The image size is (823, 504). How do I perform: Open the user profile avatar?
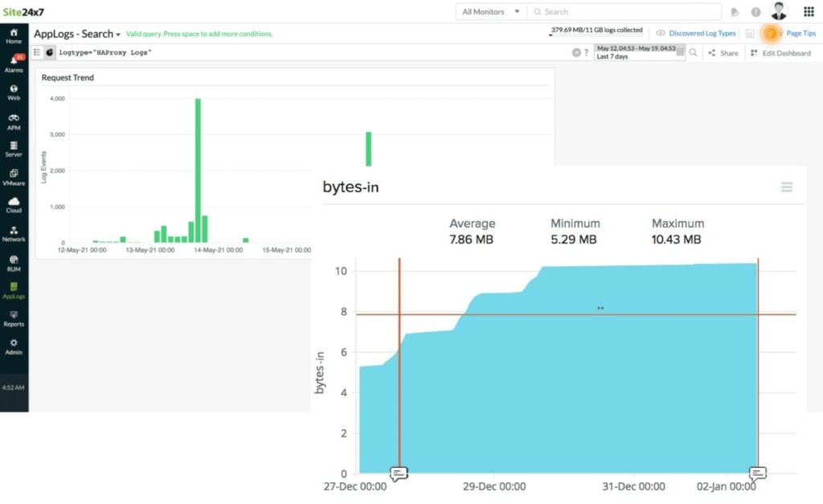779,11
